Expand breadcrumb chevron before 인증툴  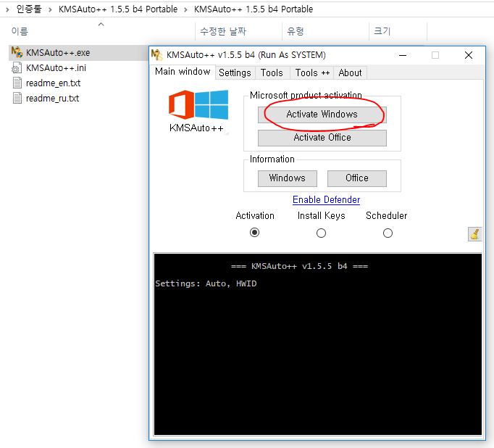pyautogui.click(x=7, y=9)
